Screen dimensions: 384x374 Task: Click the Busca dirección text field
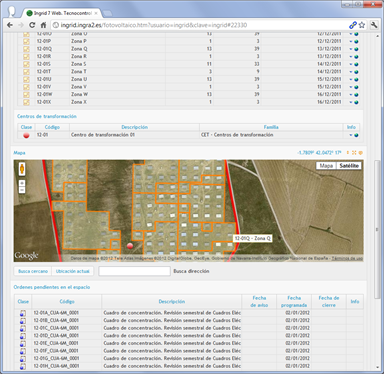click(x=134, y=271)
